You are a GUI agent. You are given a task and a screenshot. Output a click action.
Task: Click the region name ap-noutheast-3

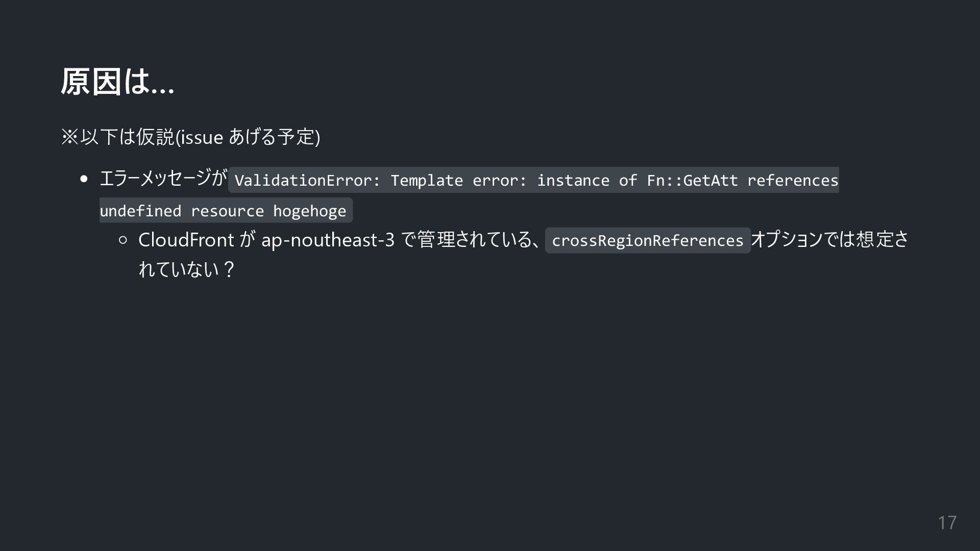[x=328, y=240]
